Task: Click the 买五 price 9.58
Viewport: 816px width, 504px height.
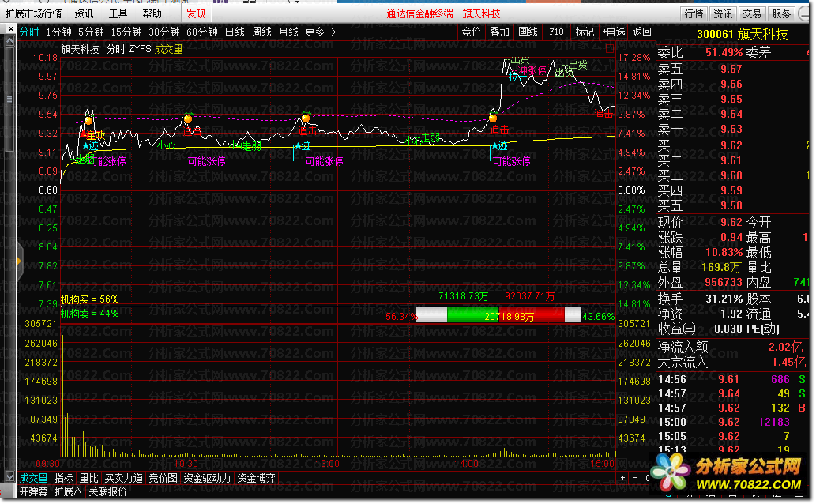Action: [x=731, y=205]
